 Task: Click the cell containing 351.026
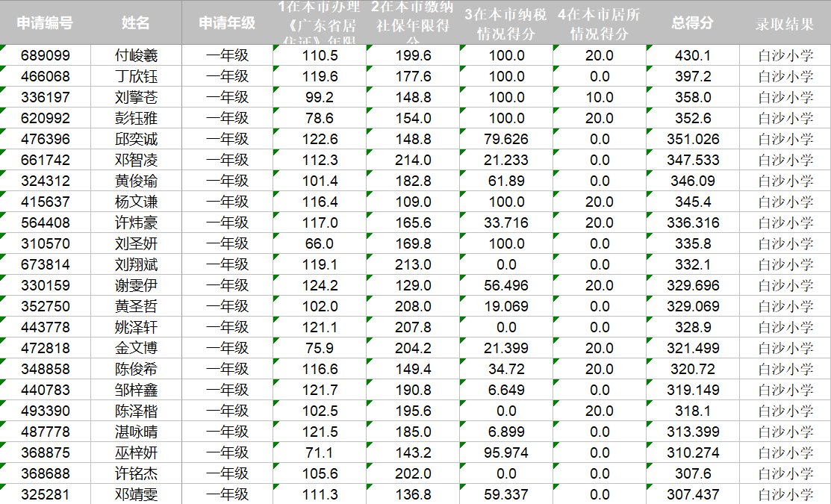click(x=692, y=139)
